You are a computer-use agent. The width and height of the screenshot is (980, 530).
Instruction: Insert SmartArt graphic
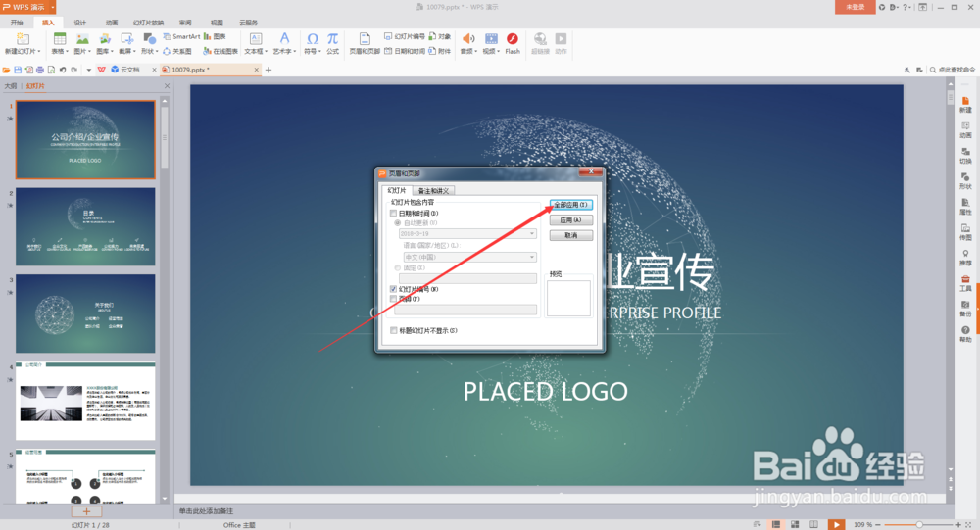click(182, 36)
